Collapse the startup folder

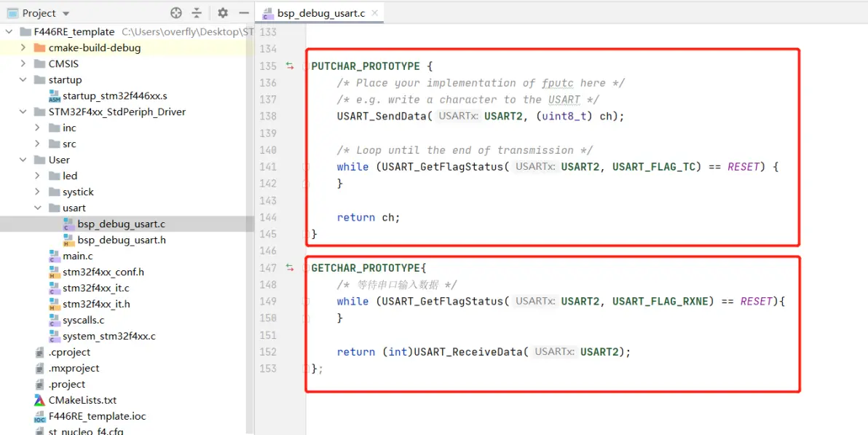(23, 79)
